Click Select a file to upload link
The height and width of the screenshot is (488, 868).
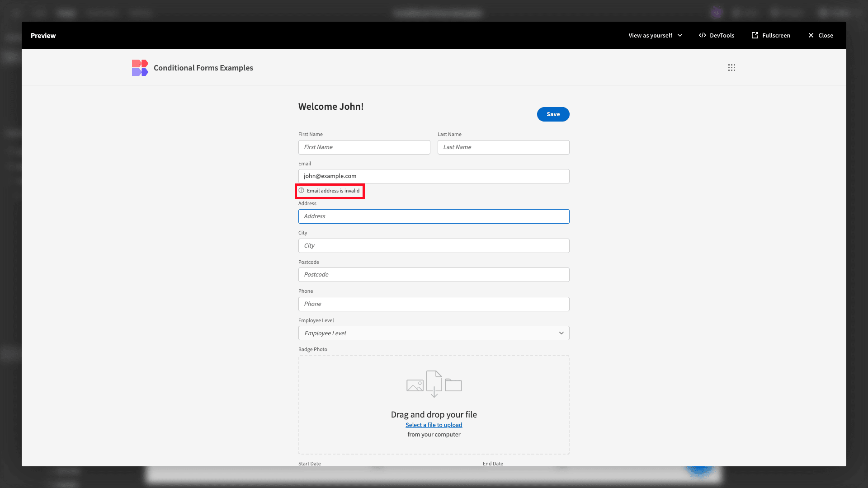pos(434,425)
